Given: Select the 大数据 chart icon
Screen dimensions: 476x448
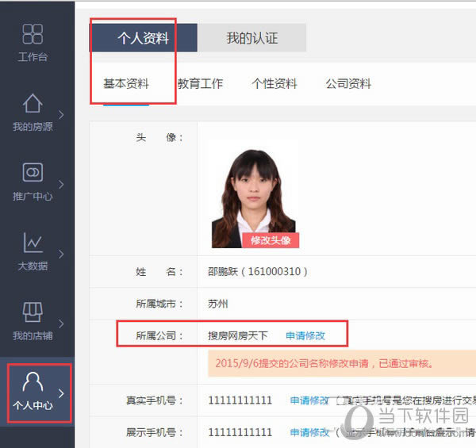Looking at the screenshot, I should click(33, 243).
